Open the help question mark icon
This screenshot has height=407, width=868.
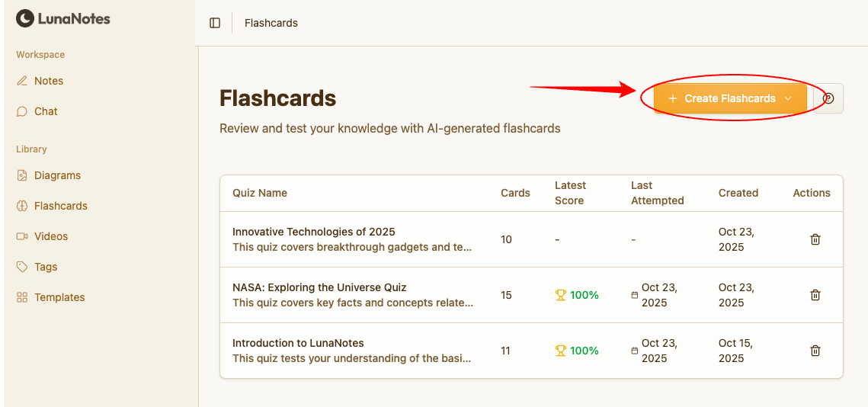point(828,98)
